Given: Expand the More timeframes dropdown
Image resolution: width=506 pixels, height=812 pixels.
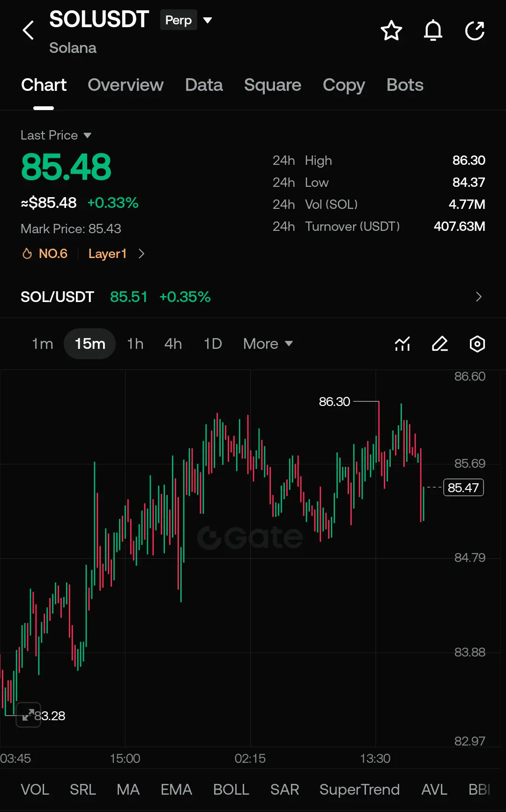Looking at the screenshot, I should point(268,344).
